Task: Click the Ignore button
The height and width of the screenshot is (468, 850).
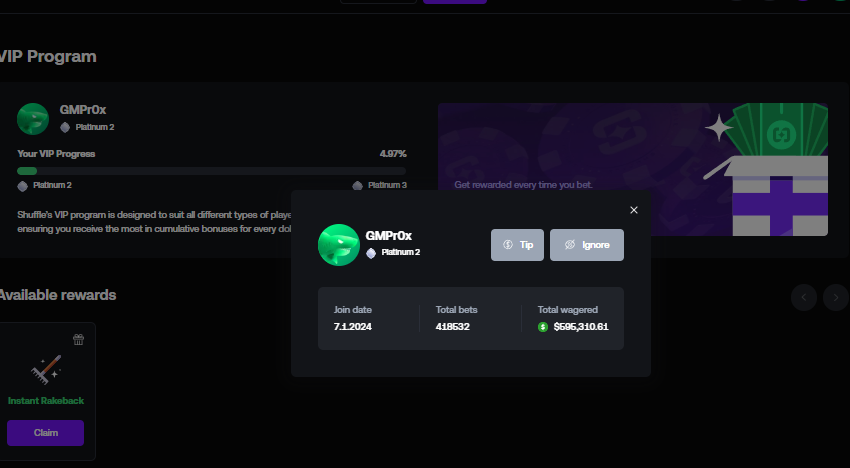Action: (x=587, y=245)
